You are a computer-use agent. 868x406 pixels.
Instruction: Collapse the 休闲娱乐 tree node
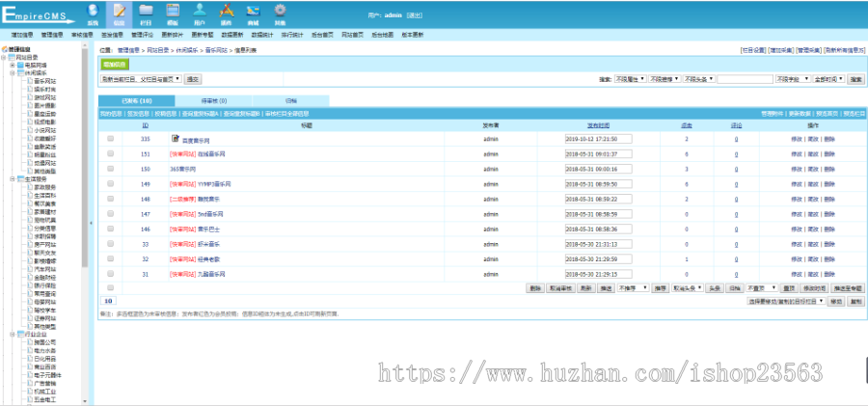click(13, 72)
